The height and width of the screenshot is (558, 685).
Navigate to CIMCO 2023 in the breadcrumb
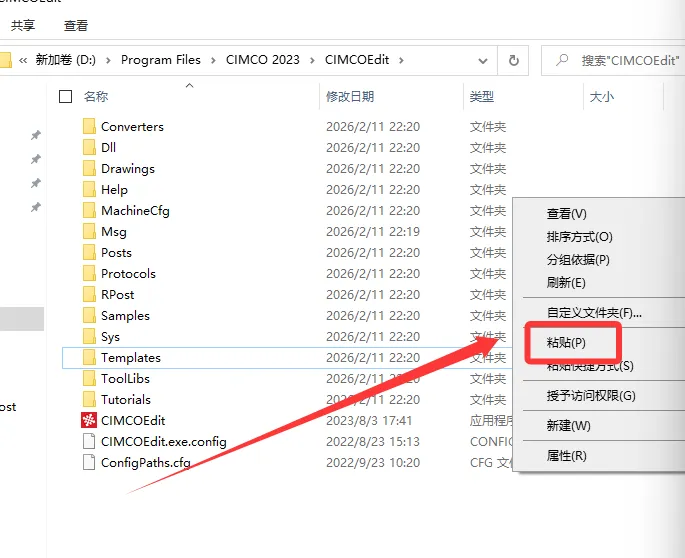tap(263, 60)
